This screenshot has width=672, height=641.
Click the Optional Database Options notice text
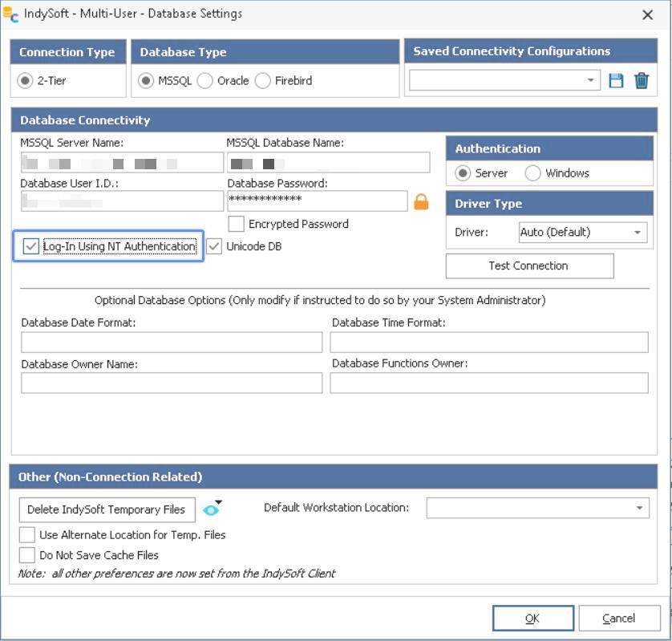point(320,300)
